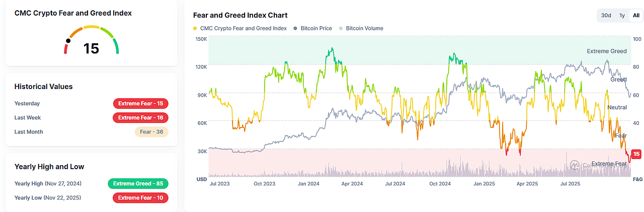Toggle Bitcoin Price series in legend

tap(316, 28)
